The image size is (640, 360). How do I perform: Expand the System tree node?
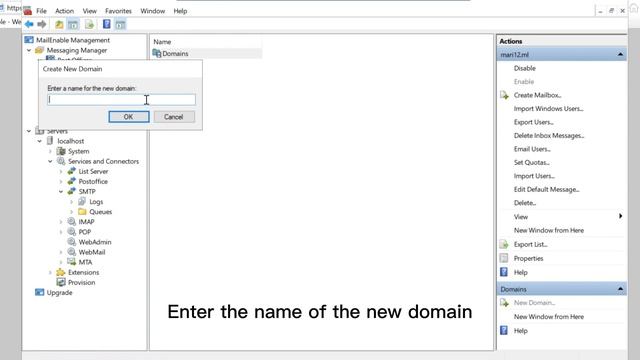pyautogui.click(x=50, y=151)
